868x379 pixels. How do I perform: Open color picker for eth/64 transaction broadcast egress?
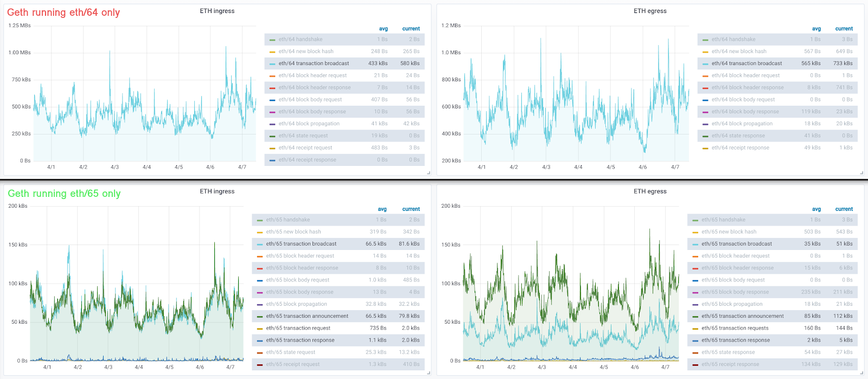pyautogui.click(x=705, y=64)
